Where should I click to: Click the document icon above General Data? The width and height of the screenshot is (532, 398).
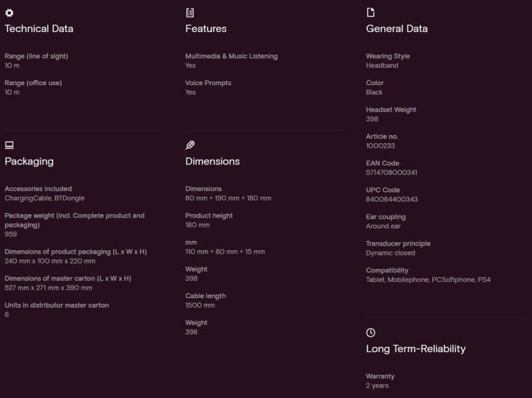click(370, 13)
